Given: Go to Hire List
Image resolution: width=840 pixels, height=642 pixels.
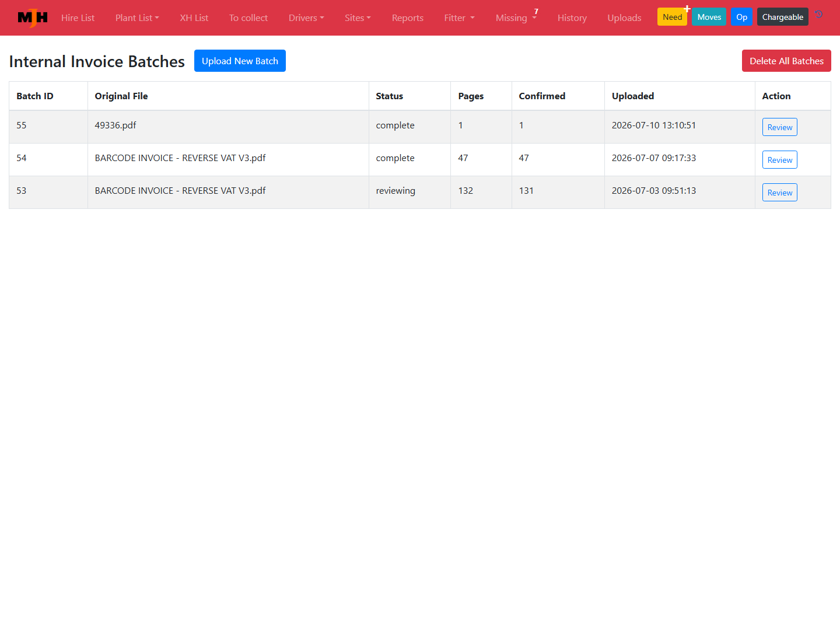Looking at the screenshot, I should [x=78, y=18].
